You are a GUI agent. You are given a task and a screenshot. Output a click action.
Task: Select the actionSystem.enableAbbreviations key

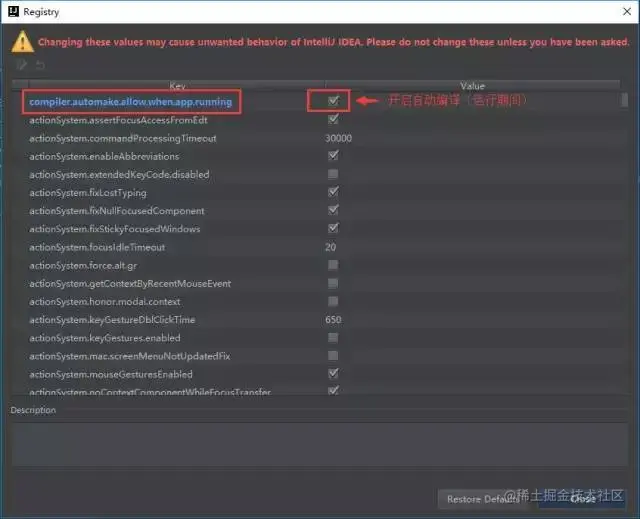pos(104,156)
